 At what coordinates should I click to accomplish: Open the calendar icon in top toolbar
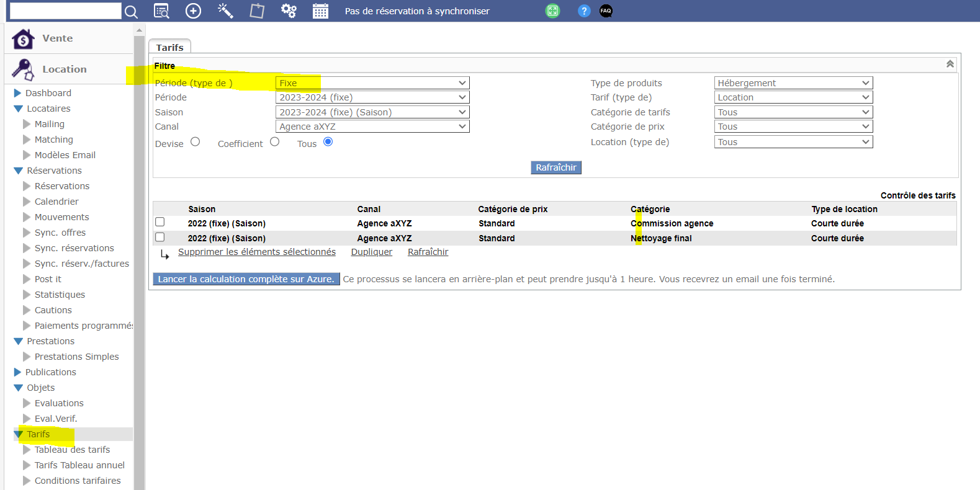click(320, 11)
